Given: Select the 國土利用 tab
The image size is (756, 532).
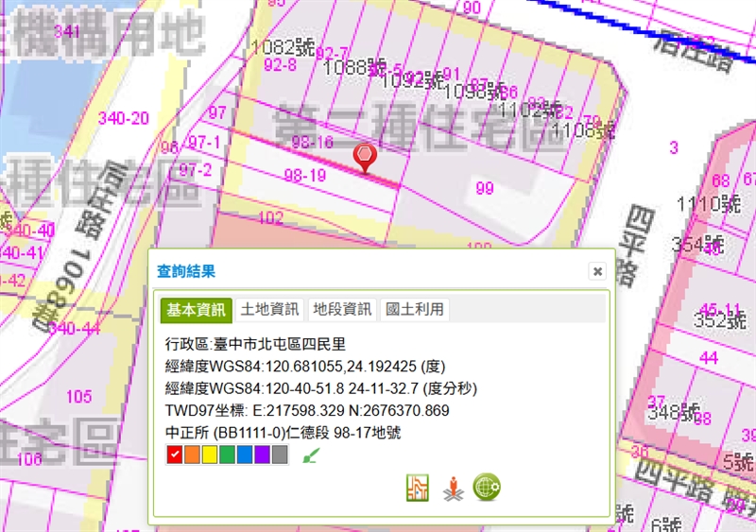Looking at the screenshot, I should point(415,309).
